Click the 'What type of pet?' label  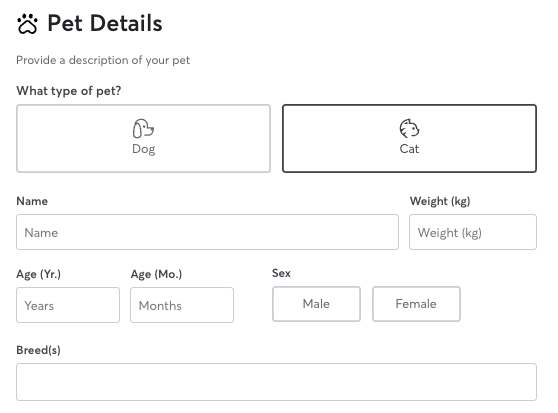coord(69,91)
